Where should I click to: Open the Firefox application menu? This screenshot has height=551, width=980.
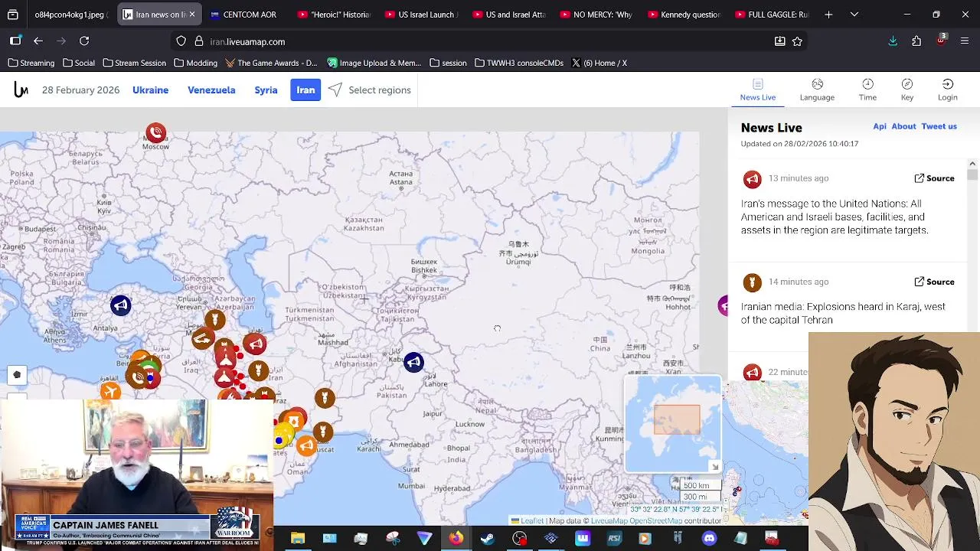click(x=965, y=41)
